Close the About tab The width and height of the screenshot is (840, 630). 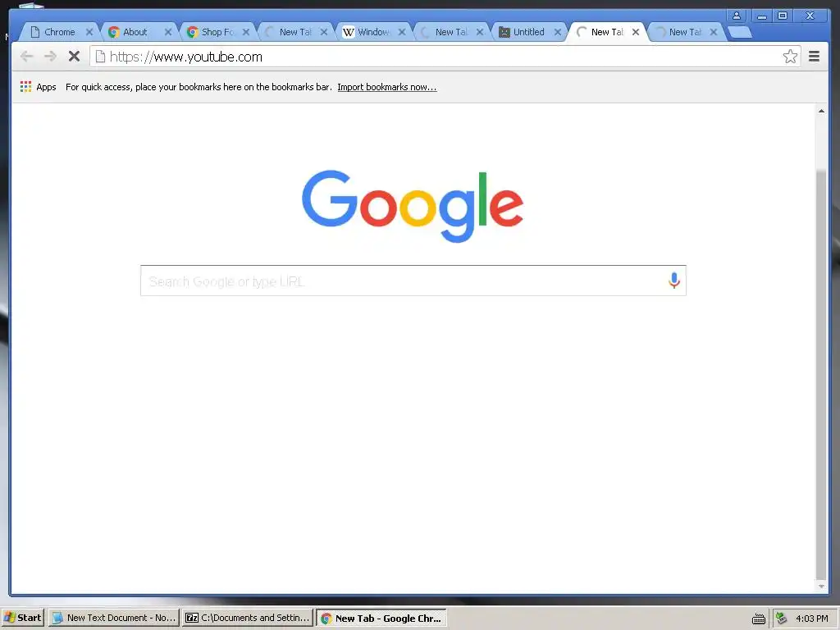(168, 32)
